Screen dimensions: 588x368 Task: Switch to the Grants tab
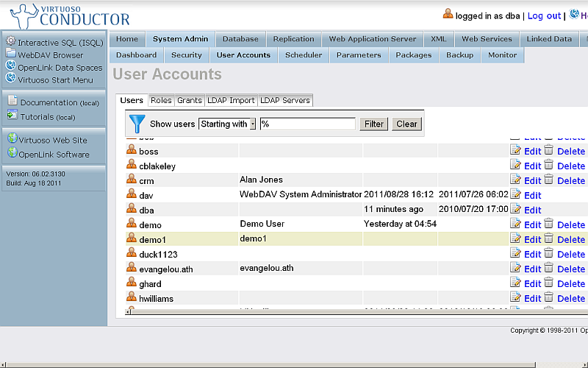coord(190,100)
